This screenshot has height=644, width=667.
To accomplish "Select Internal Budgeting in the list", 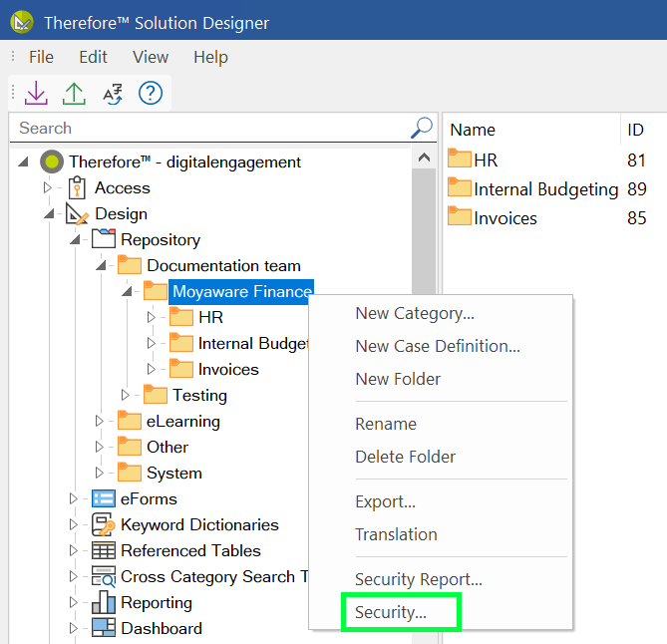I will coord(545,189).
